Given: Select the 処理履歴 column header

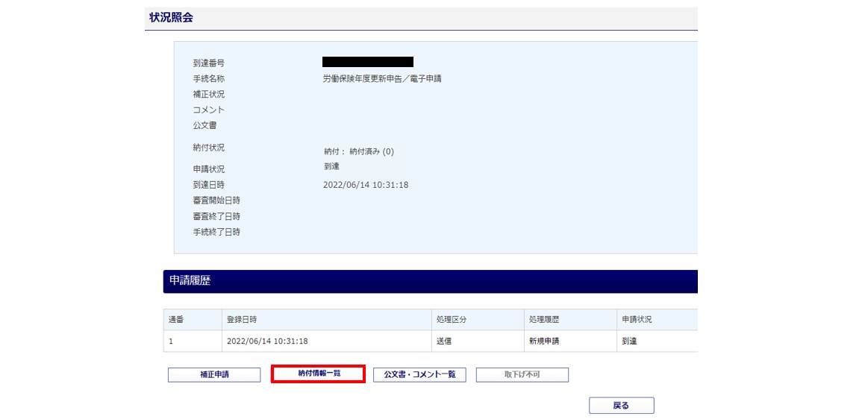Looking at the screenshot, I should tap(544, 319).
